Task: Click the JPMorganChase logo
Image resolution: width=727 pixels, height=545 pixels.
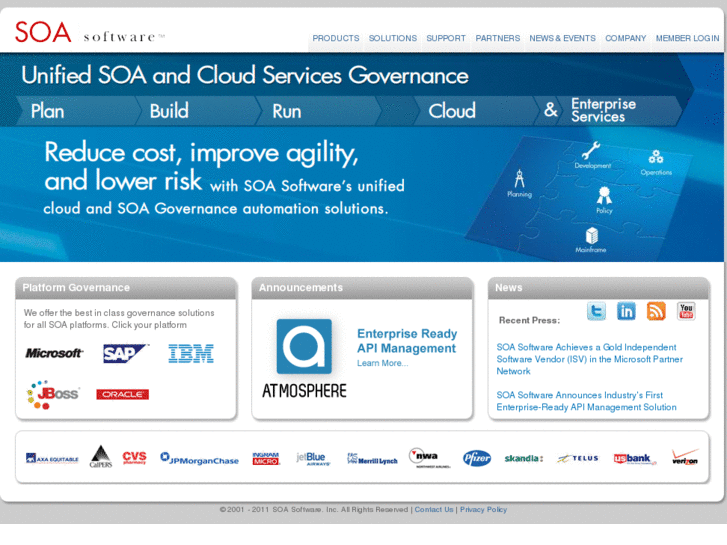Action: click(199, 458)
